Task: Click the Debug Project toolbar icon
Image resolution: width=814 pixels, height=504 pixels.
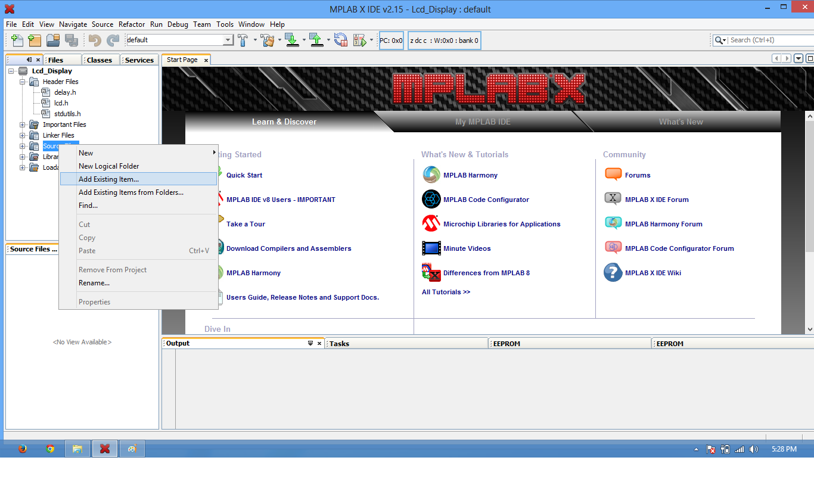Action: click(359, 40)
